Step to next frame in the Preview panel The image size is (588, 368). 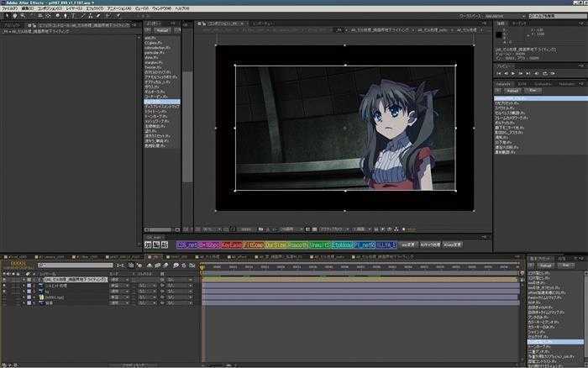521,74
